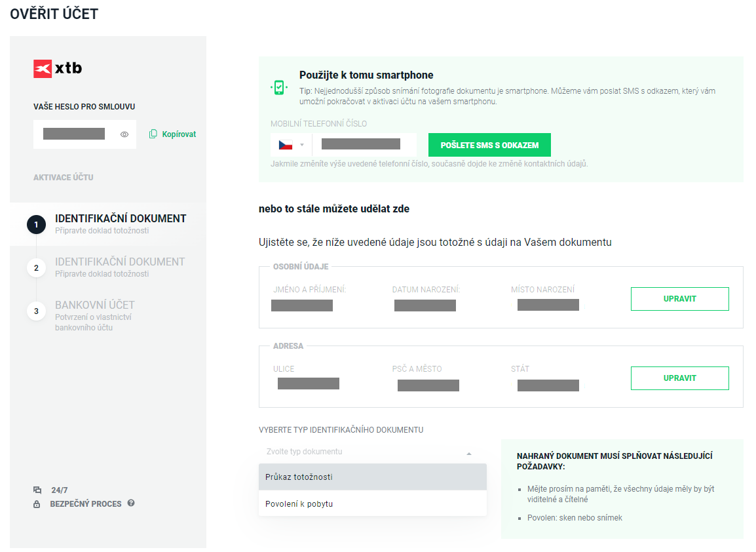The width and height of the screenshot is (756, 552).
Task: Click the 24/7 chat support icon
Action: tap(37, 490)
